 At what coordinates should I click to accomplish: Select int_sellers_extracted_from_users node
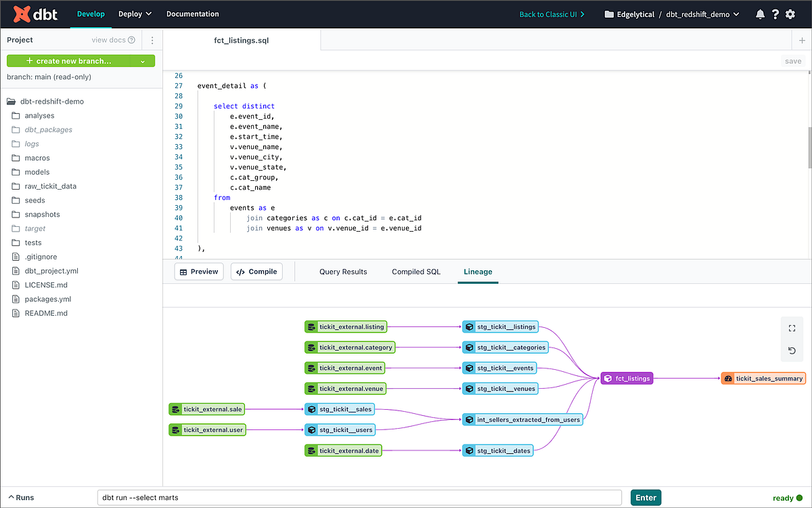[x=522, y=419]
